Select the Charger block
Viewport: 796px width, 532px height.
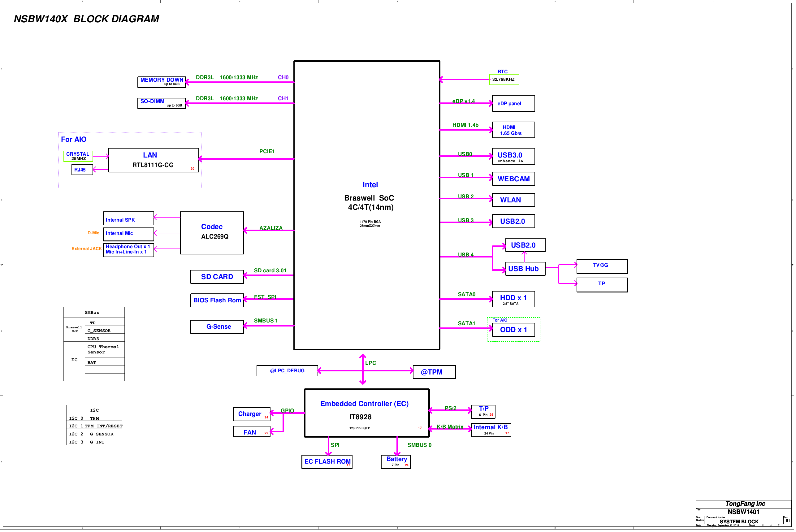[252, 415]
